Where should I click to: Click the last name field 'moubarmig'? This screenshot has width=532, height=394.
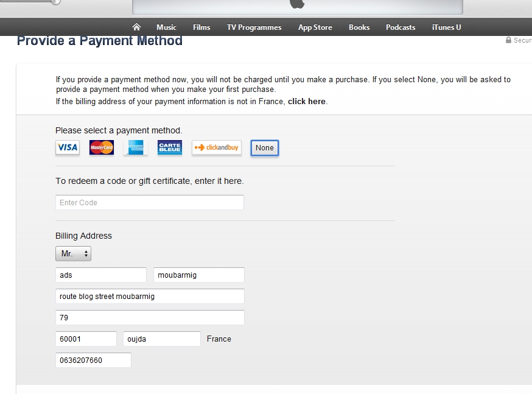[199, 275]
